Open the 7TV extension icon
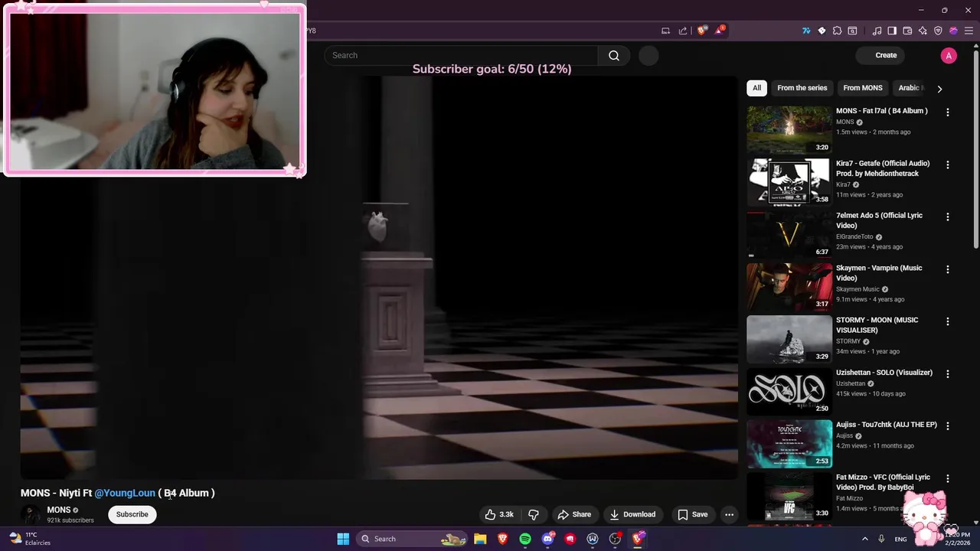The height and width of the screenshot is (551, 980). (x=806, y=31)
